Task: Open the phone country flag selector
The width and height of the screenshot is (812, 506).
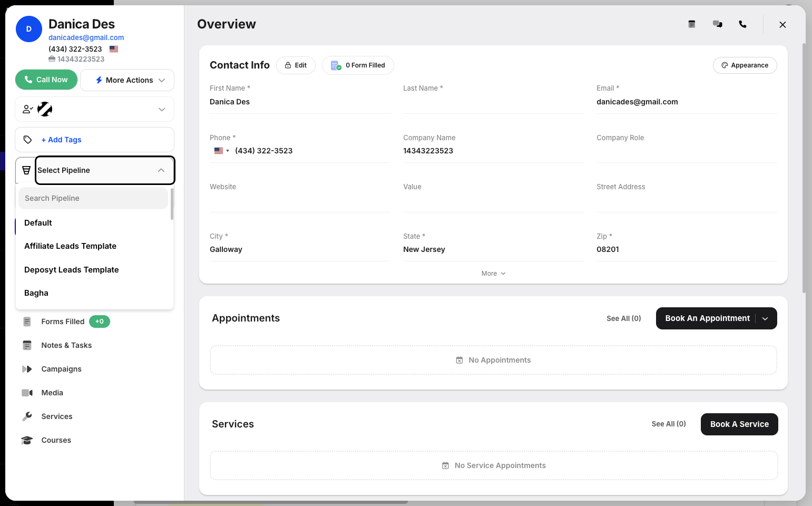Action: 221,151
